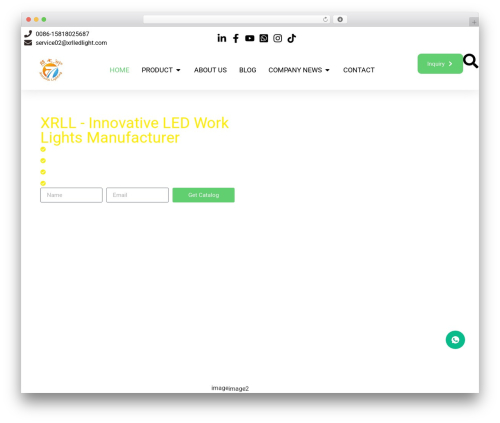Viewport: 500px width, 423px height.
Task: Open the BLOG page
Action: (x=248, y=70)
